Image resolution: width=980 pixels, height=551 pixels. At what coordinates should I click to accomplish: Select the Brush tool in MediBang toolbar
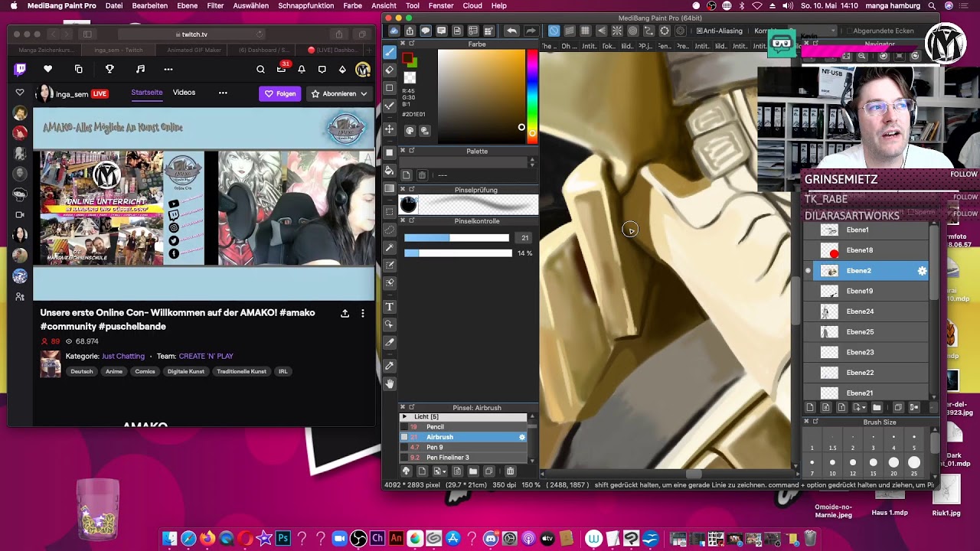pyautogui.click(x=390, y=52)
